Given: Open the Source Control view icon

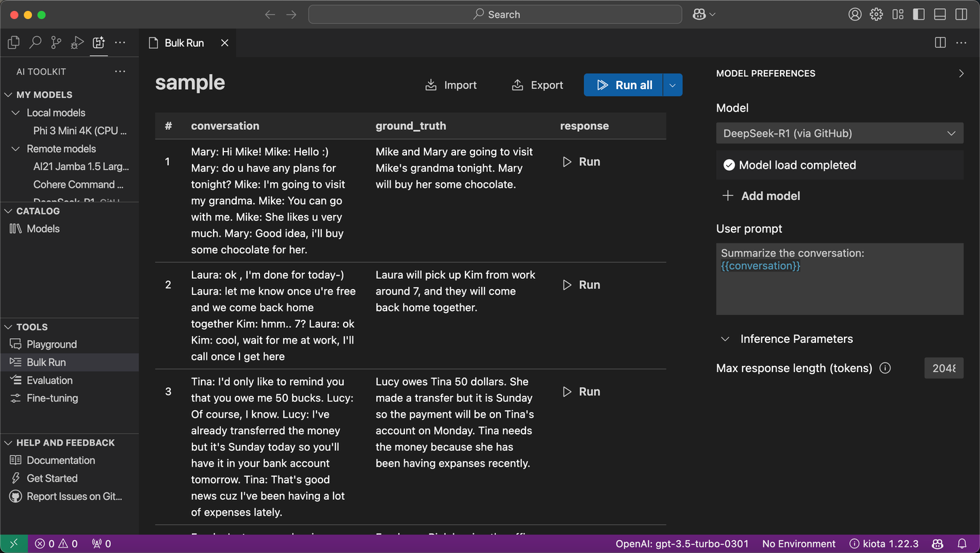Looking at the screenshot, I should pos(56,43).
